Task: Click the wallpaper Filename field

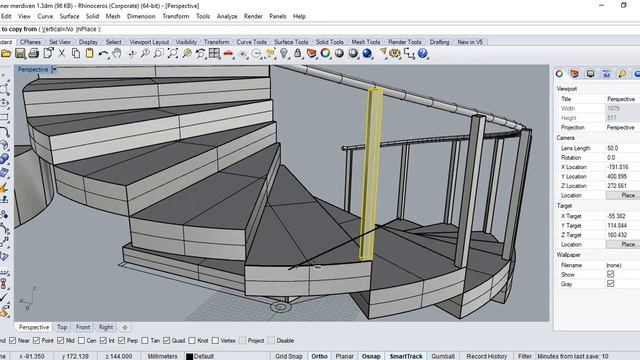Action: point(622,265)
